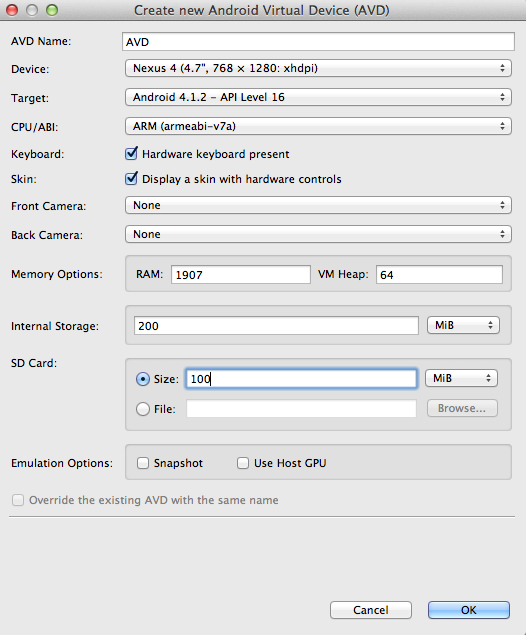Click the VM Heap value field

[x=439, y=275]
